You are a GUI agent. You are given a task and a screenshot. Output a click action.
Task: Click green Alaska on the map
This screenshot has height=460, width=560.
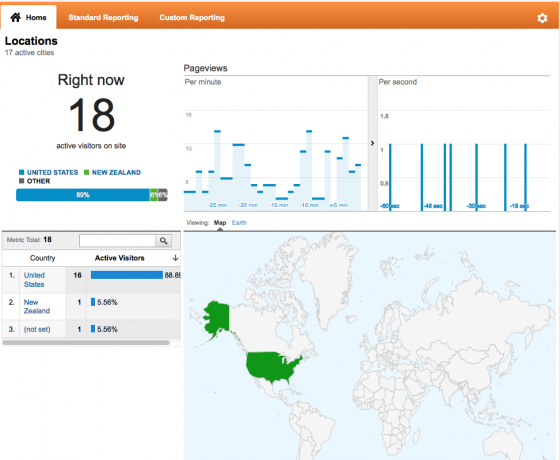point(216,319)
